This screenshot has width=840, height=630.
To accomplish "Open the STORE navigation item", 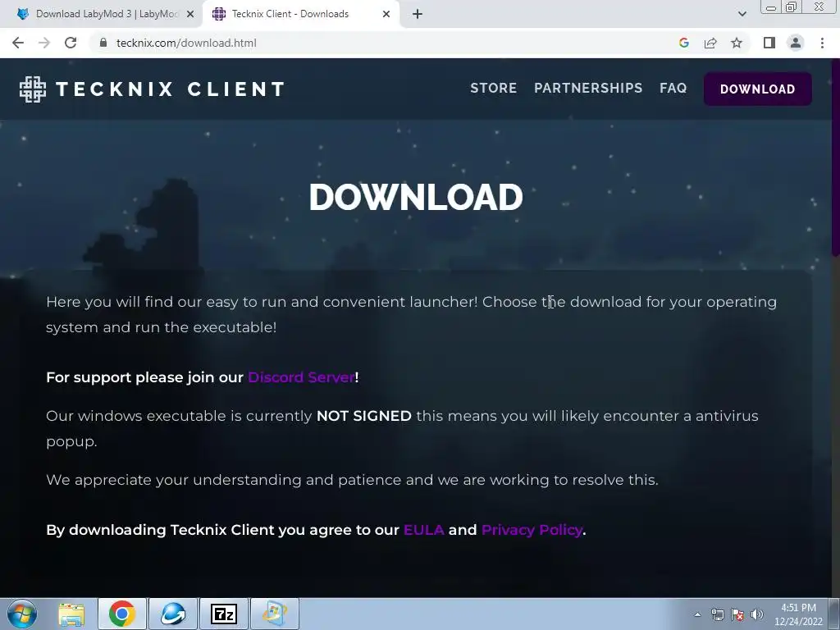I will tap(493, 89).
